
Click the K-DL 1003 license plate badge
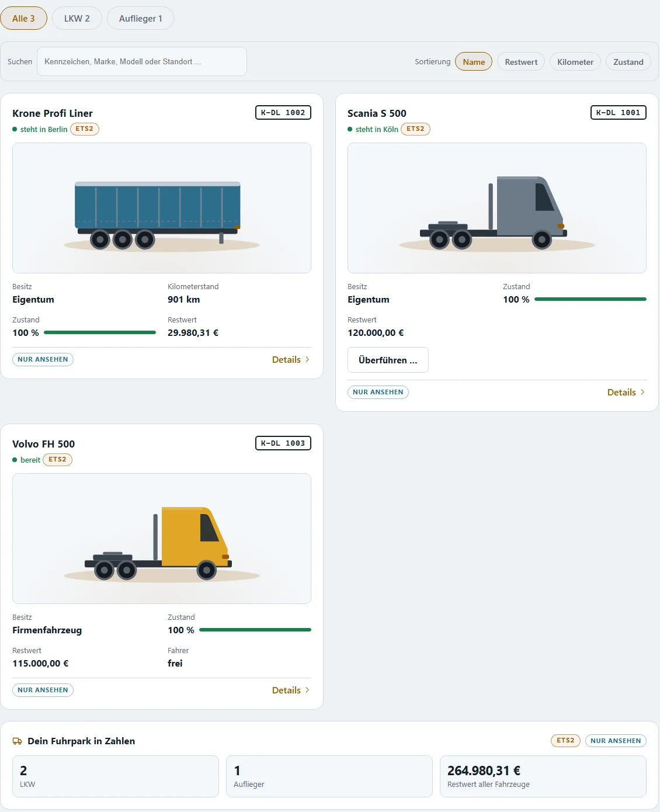point(283,443)
